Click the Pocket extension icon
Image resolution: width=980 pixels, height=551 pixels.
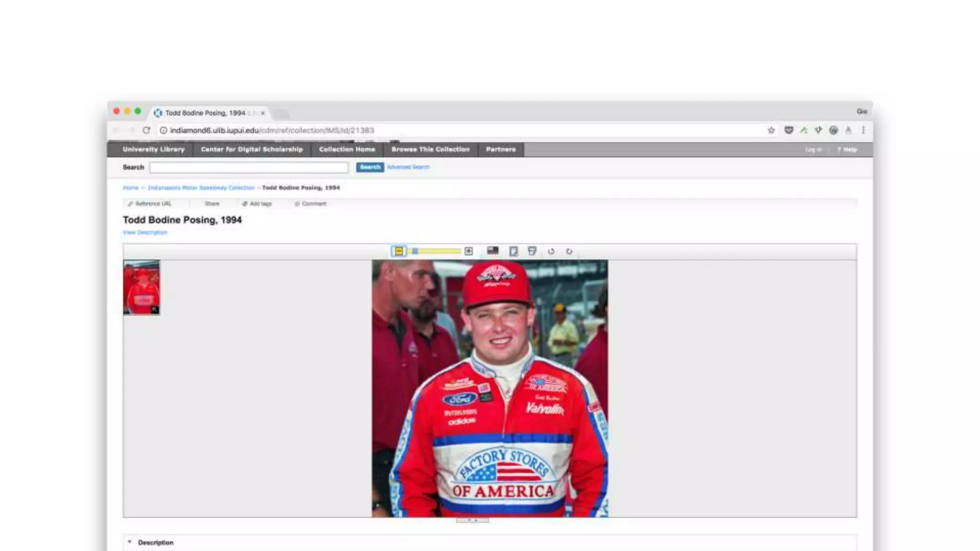coord(789,130)
